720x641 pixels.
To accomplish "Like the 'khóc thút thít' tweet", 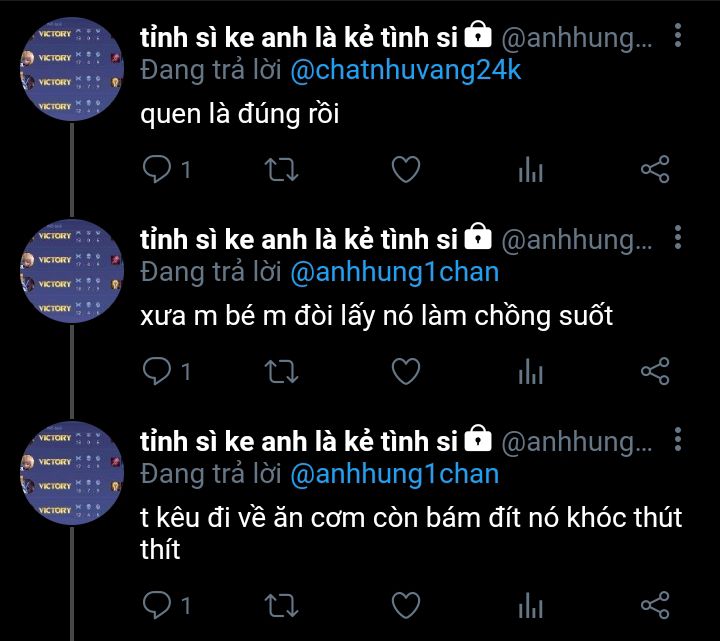I will click(406, 605).
